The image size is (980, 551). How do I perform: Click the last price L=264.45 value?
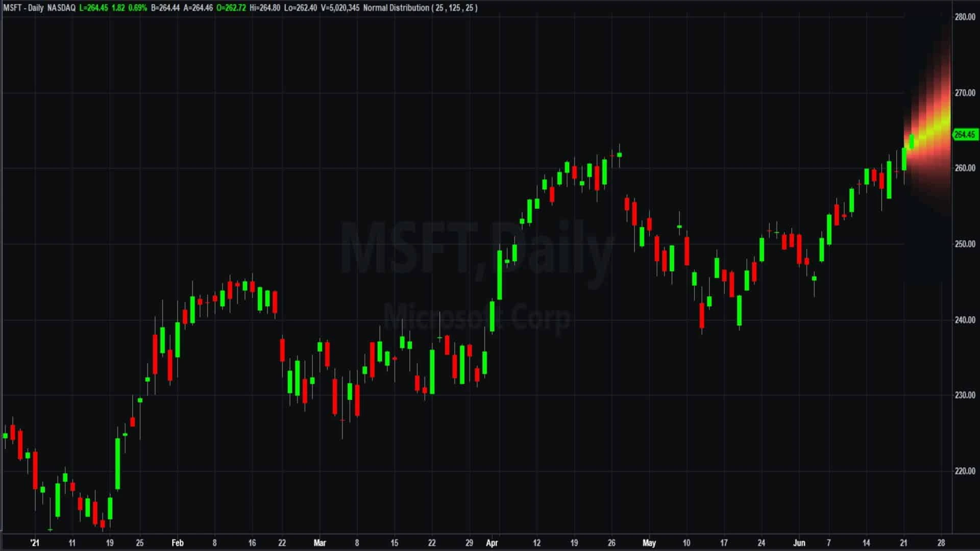click(93, 8)
